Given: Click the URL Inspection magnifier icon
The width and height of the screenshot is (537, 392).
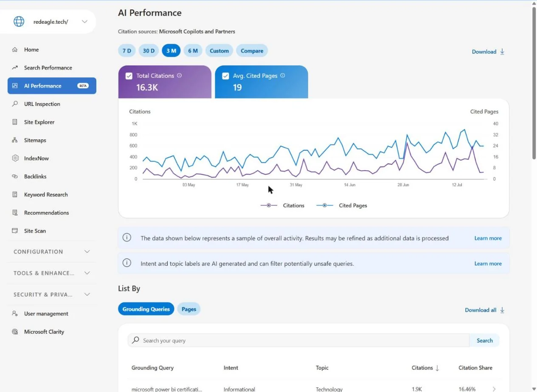Looking at the screenshot, I should 15,104.
